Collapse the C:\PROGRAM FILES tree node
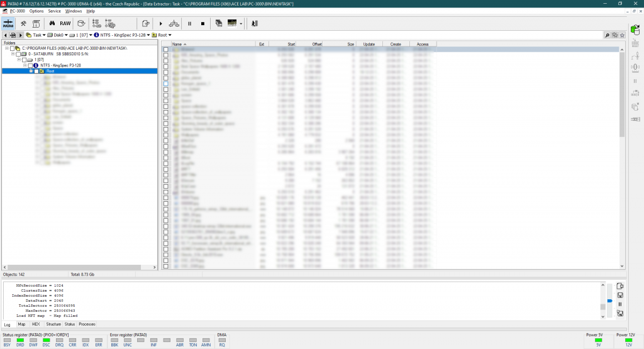The width and height of the screenshot is (644, 349). [6, 48]
